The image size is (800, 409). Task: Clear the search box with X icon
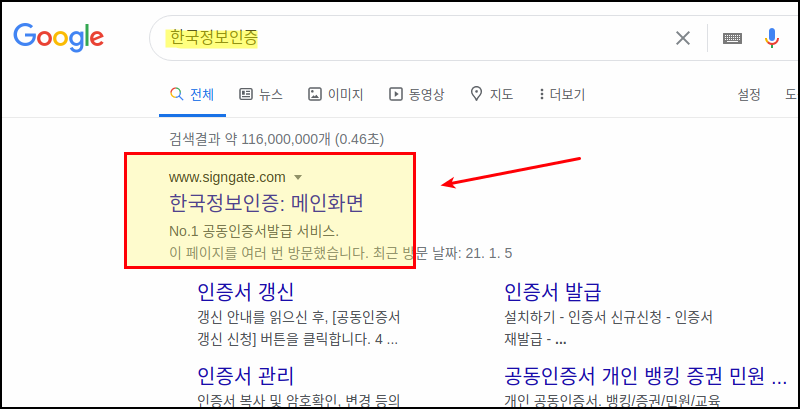[x=683, y=38]
